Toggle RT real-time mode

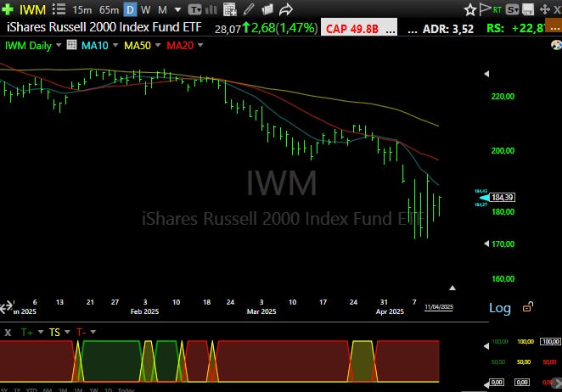click(497, 9)
